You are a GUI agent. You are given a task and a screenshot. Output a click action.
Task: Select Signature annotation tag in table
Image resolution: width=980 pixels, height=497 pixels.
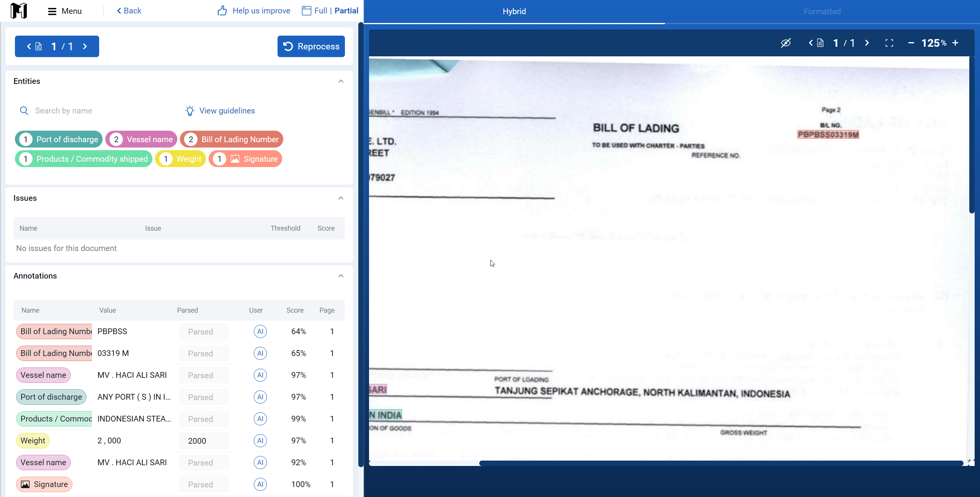click(44, 484)
